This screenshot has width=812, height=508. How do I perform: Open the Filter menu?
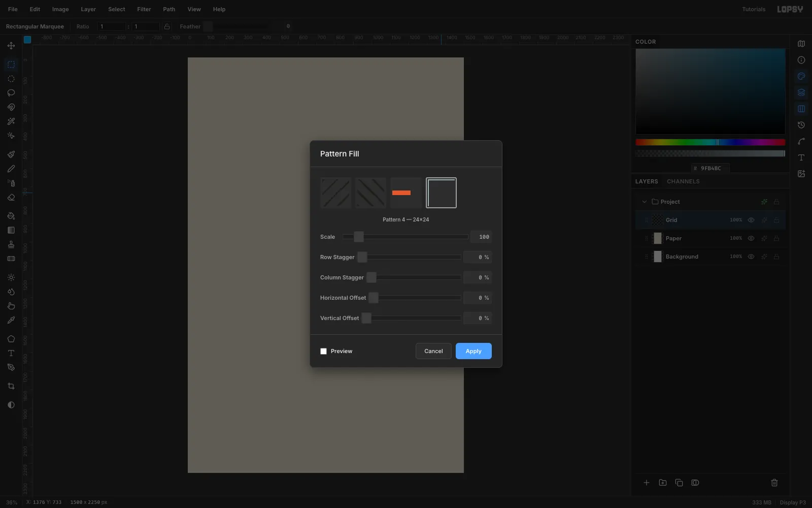coord(144,9)
